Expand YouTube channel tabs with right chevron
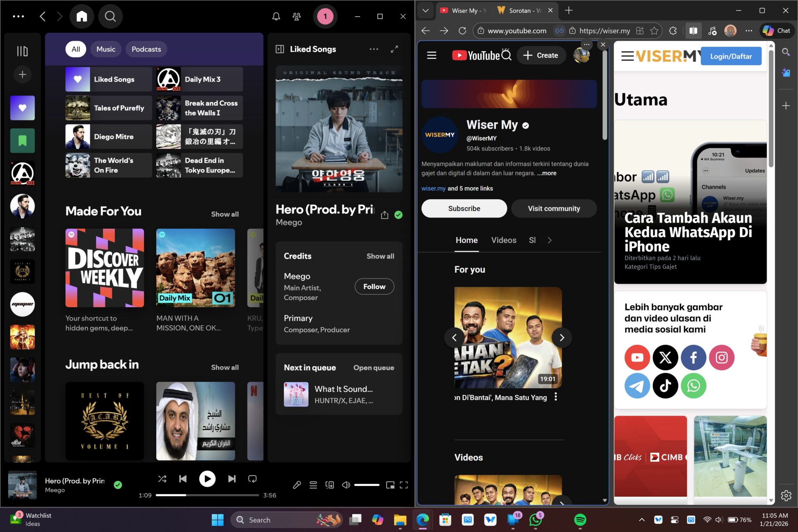This screenshot has height=532, width=798. (x=549, y=240)
